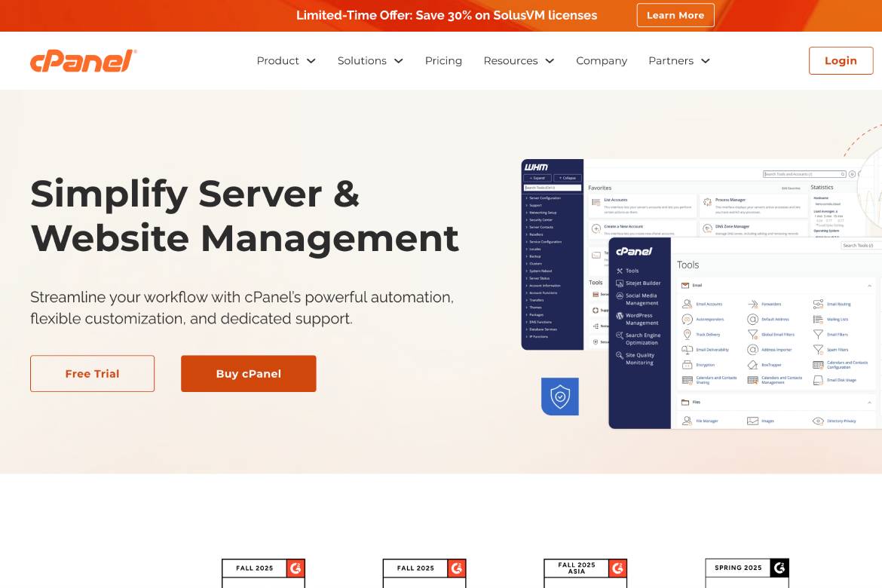Click the cPanel logo in the header
The image size is (882, 588).
click(83, 60)
